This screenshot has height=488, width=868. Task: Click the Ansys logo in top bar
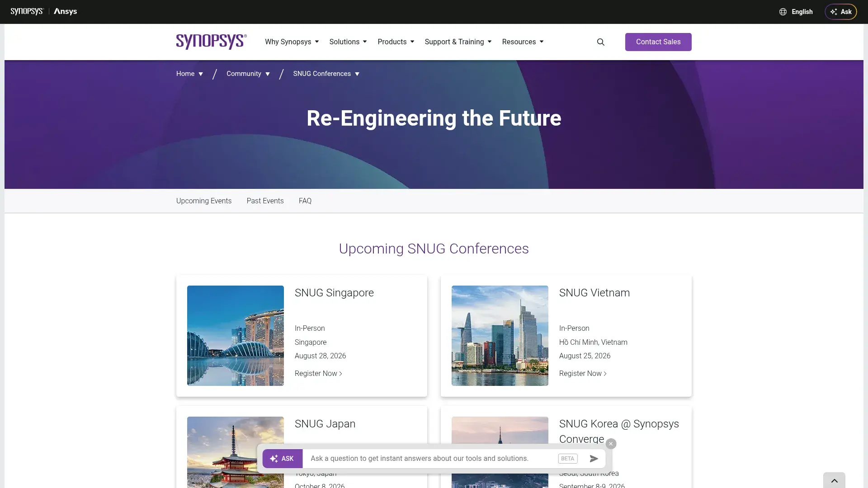point(65,11)
